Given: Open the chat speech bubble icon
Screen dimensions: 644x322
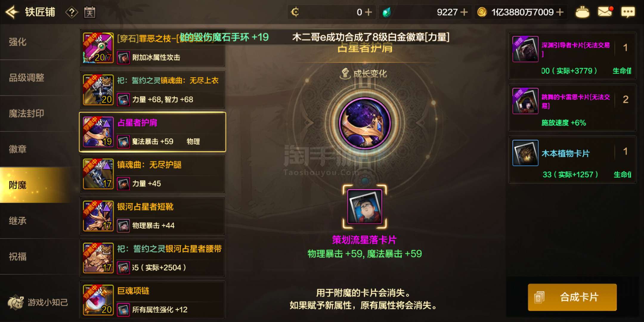Looking at the screenshot, I should click(x=628, y=12).
